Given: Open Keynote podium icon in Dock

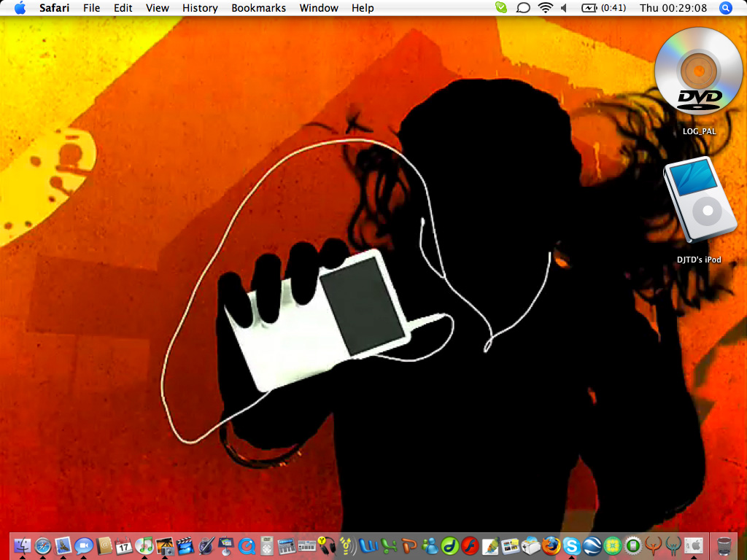Looking at the screenshot, I should (x=226, y=545).
